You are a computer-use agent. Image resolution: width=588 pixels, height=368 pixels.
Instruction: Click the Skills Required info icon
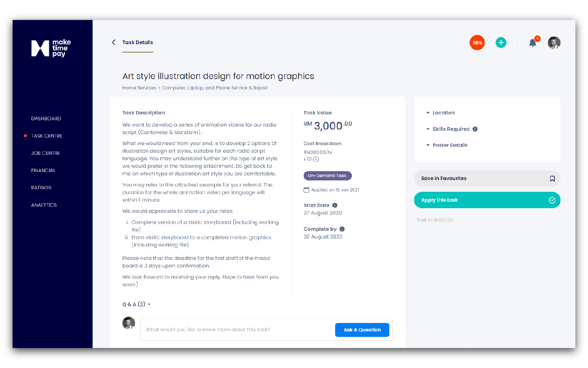(475, 129)
